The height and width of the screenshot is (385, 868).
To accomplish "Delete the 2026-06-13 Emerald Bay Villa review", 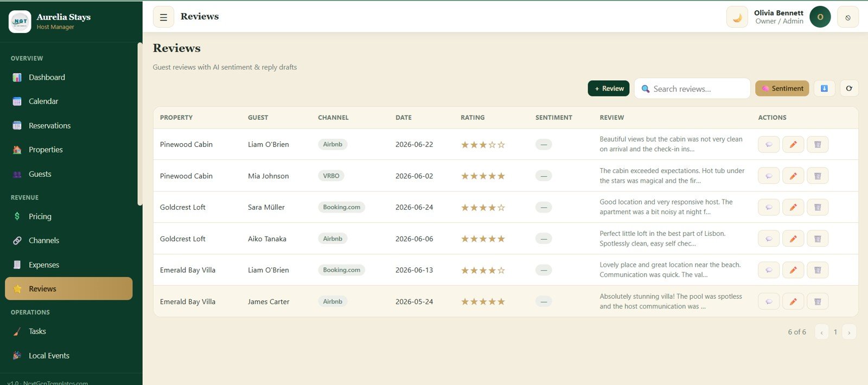I will pos(818,270).
